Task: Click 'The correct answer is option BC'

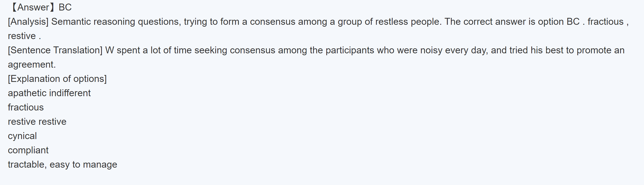Action: coord(512,22)
